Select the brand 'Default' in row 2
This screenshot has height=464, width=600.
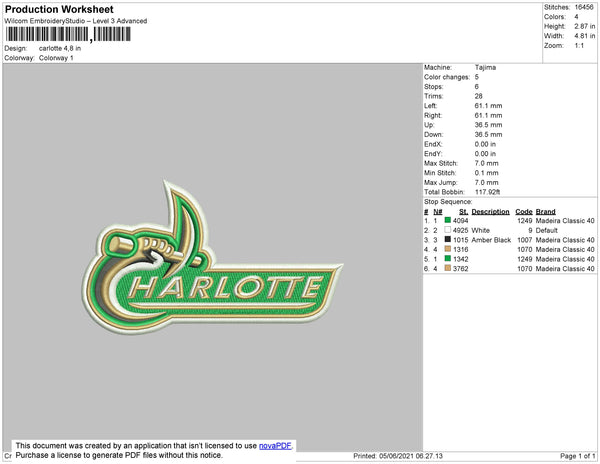click(546, 230)
